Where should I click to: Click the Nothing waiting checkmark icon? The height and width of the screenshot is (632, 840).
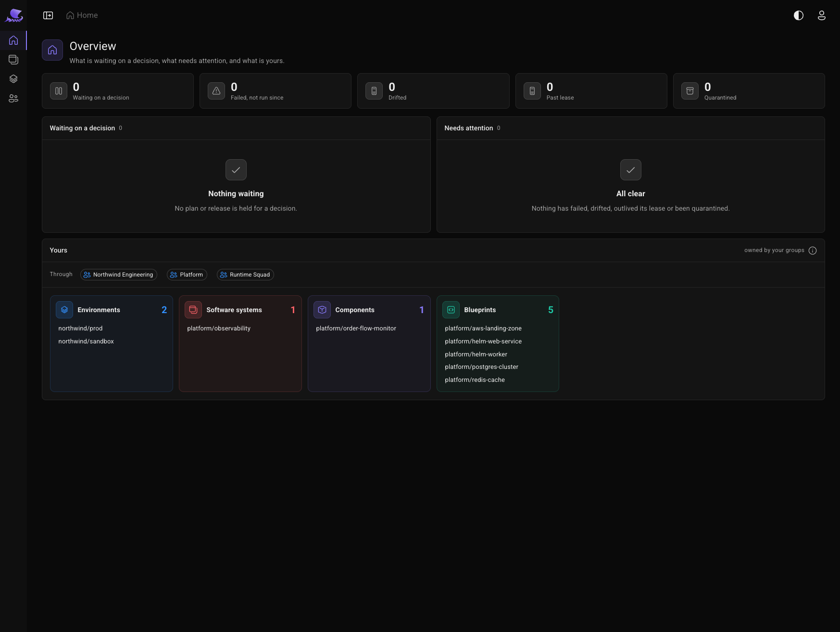point(236,170)
